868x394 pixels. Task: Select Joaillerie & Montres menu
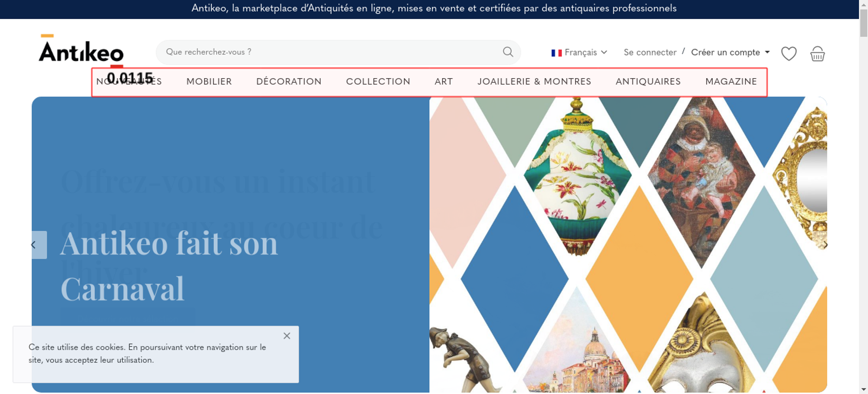point(534,82)
